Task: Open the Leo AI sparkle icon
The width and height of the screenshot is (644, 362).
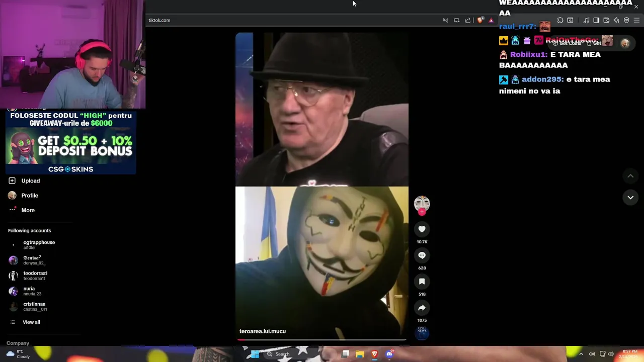Action: [x=616, y=20]
